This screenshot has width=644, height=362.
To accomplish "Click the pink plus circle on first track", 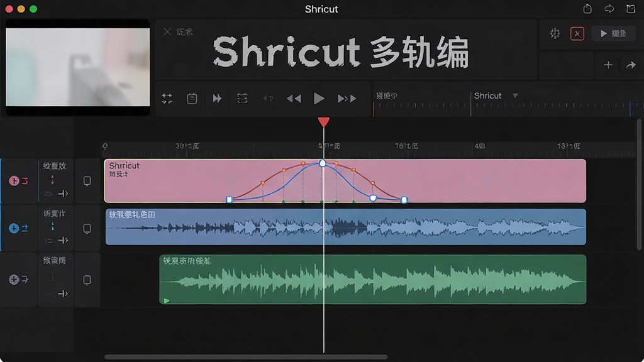I will pyautogui.click(x=14, y=181).
